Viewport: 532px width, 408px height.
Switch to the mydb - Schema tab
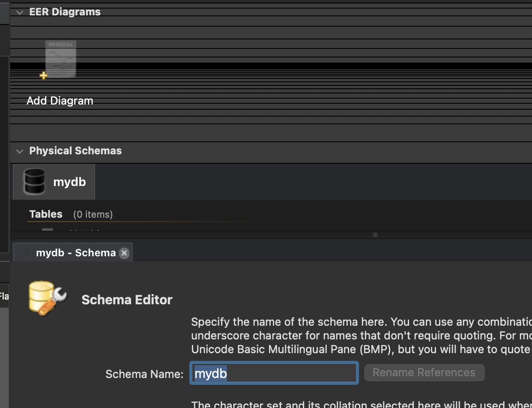coord(73,253)
